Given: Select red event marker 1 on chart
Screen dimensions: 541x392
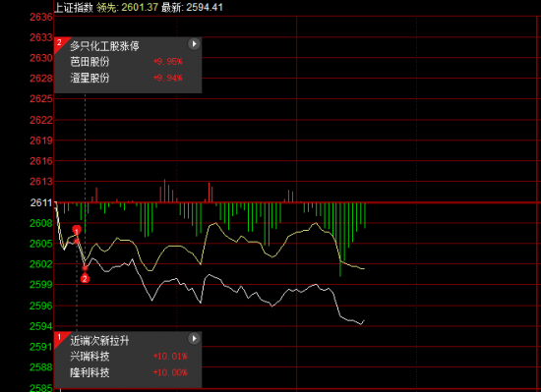Looking at the screenshot, I should pyautogui.click(x=77, y=230).
